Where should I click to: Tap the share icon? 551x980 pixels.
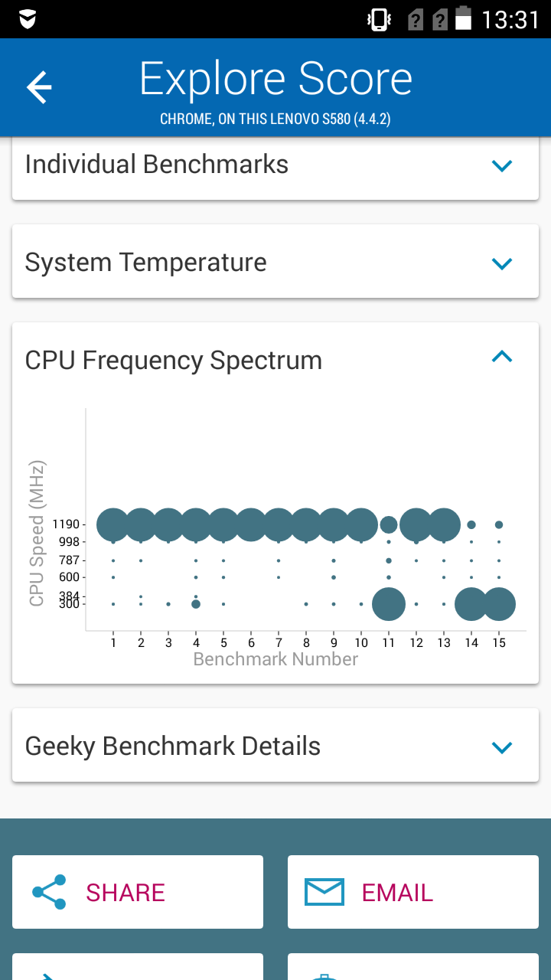tap(49, 892)
